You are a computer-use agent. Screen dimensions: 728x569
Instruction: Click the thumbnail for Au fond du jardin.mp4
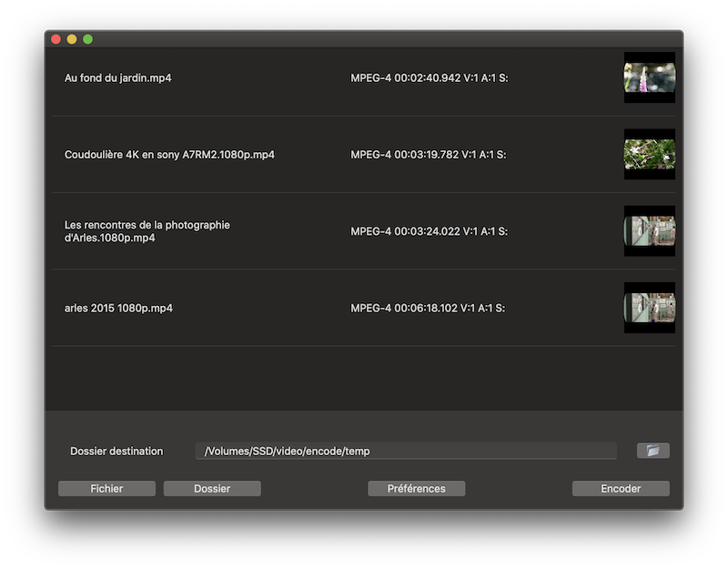tap(650, 77)
